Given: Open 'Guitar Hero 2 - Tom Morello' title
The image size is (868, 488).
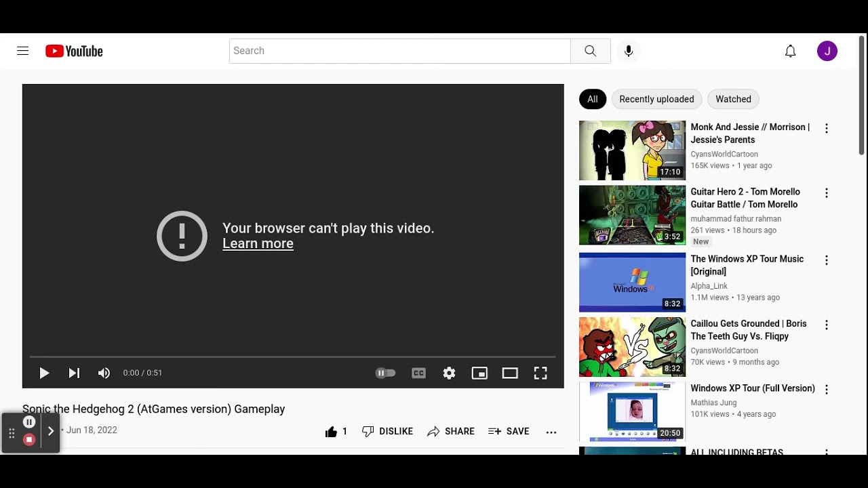Looking at the screenshot, I should coord(745,198).
